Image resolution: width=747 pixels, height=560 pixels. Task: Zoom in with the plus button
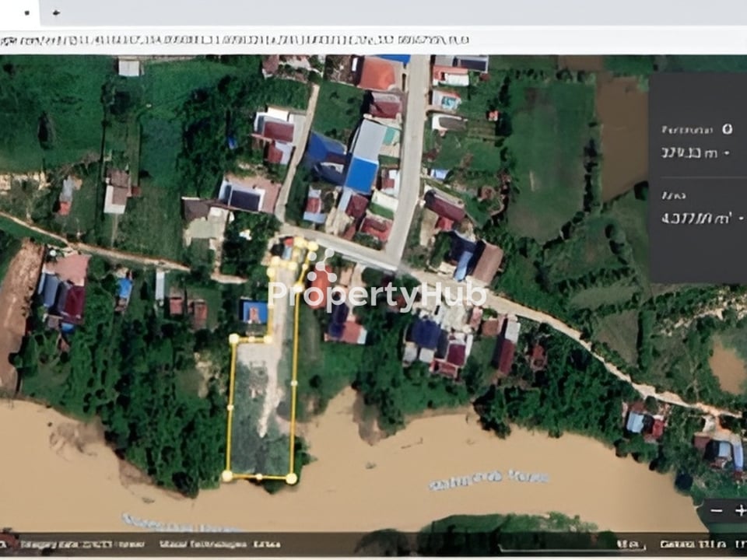tap(740, 511)
